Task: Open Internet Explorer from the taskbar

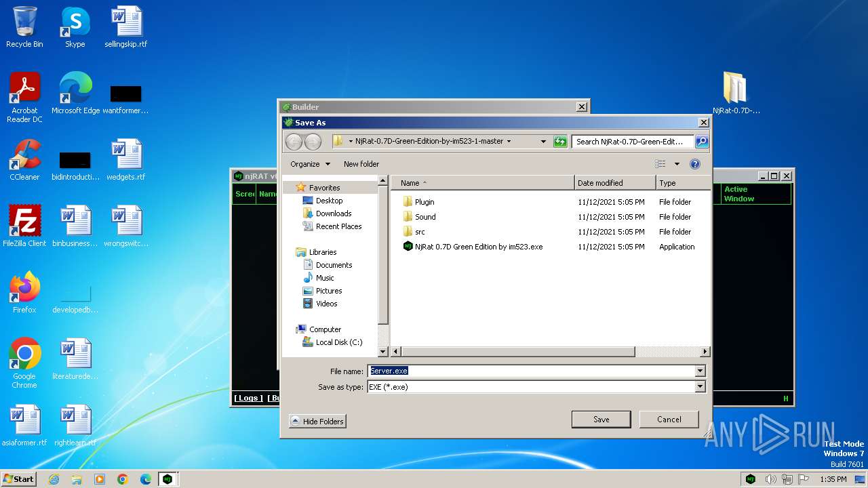Action: click(x=54, y=479)
